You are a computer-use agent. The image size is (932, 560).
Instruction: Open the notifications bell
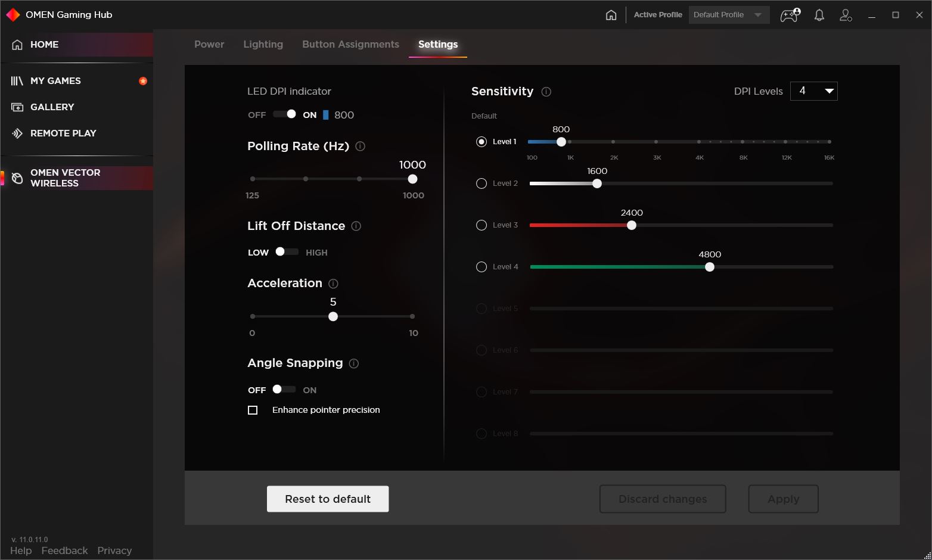pyautogui.click(x=819, y=15)
